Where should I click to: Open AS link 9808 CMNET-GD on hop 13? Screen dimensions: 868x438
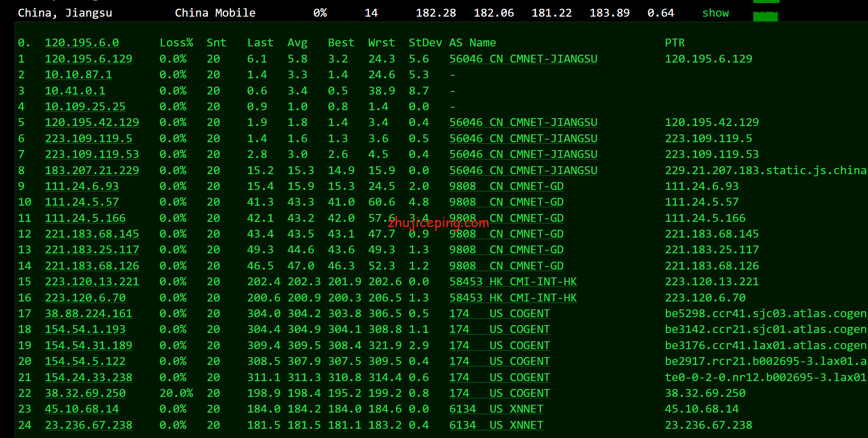click(x=506, y=250)
